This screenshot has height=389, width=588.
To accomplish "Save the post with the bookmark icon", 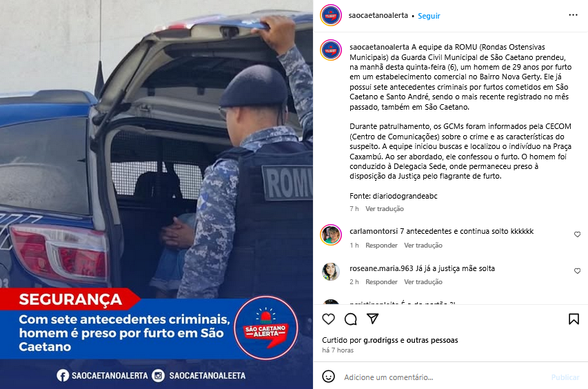I will [x=574, y=319].
